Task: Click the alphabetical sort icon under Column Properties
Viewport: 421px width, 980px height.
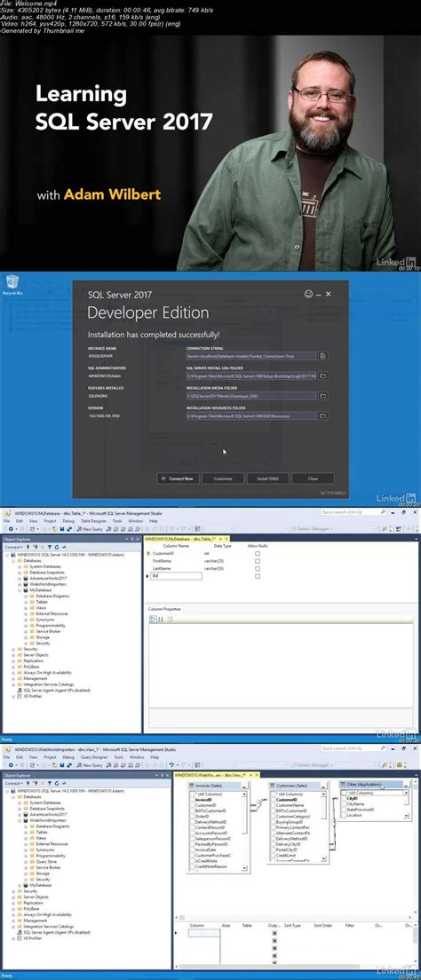Action: tap(161, 619)
